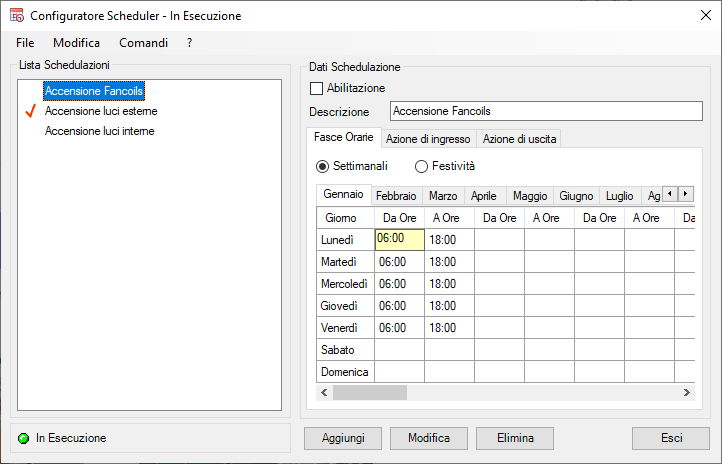722x464 pixels.
Task: Switch to the Febbraio month tab
Action: tap(396, 196)
